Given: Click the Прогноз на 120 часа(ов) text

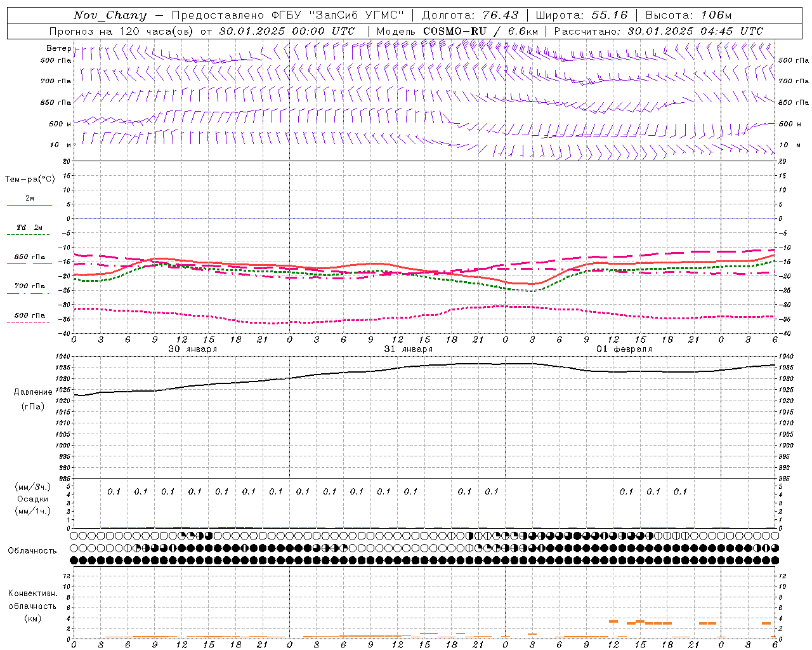Looking at the screenshot, I should pyautogui.click(x=122, y=31).
